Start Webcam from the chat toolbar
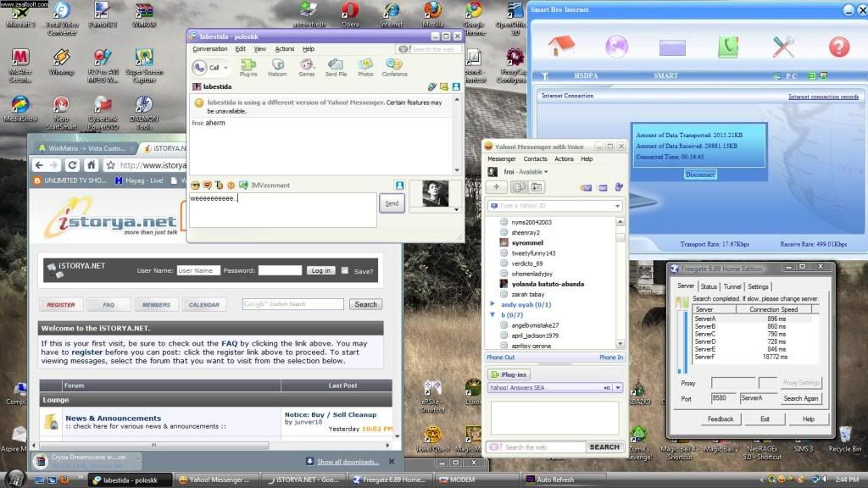The height and width of the screenshot is (488, 868). [277, 68]
